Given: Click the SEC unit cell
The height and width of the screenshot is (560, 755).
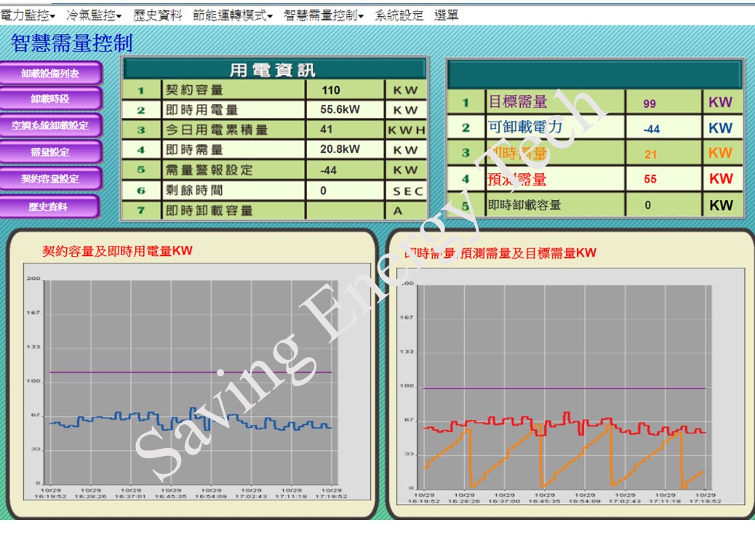Looking at the screenshot, I should pyautogui.click(x=408, y=191).
